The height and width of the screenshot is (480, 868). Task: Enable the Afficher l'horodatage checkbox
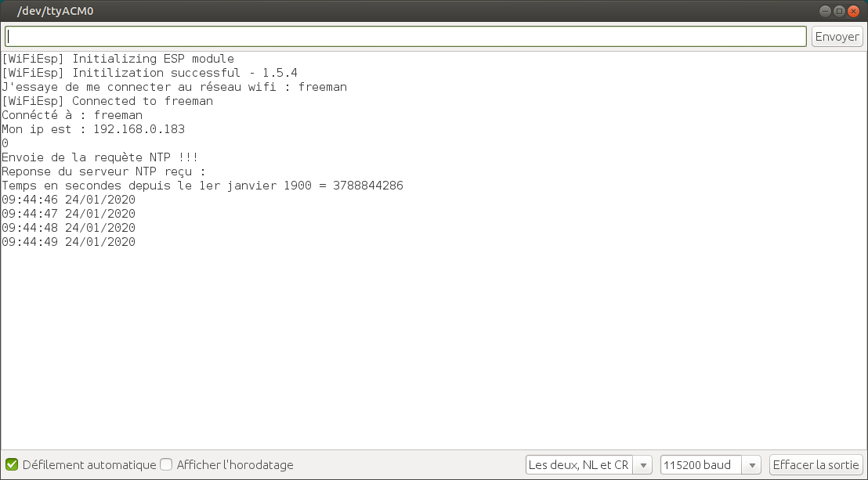pos(166,464)
